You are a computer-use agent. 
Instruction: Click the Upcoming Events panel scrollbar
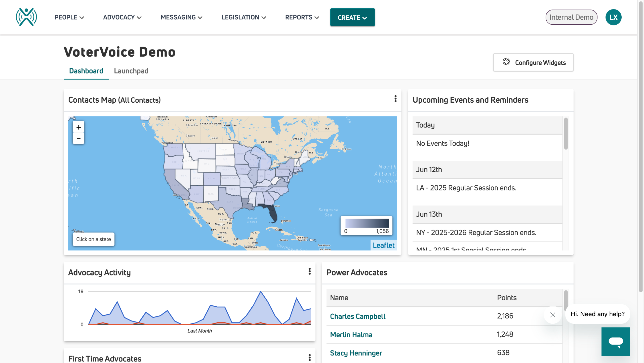(566, 134)
